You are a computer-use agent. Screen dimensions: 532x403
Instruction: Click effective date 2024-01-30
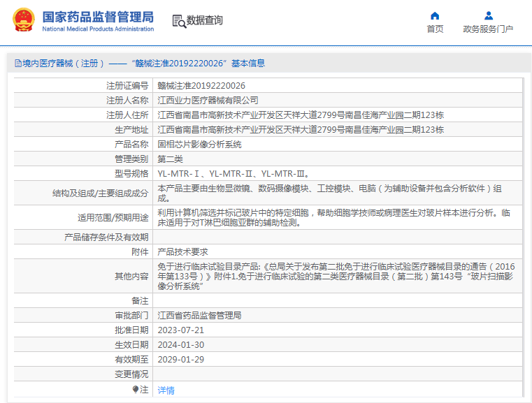click(x=181, y=345)
